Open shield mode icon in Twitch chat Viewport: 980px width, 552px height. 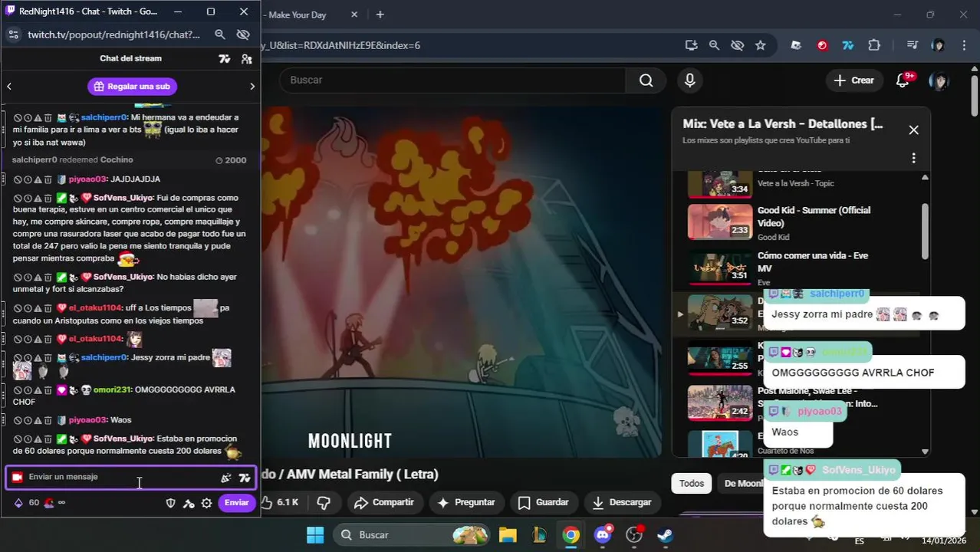tap(171, 503)
